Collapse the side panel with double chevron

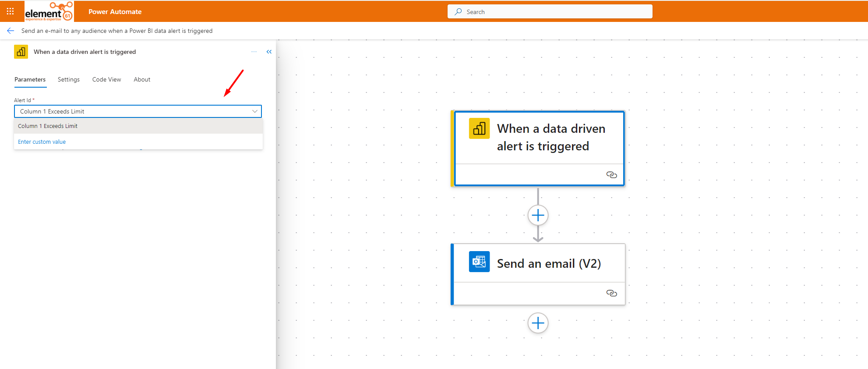269,52
